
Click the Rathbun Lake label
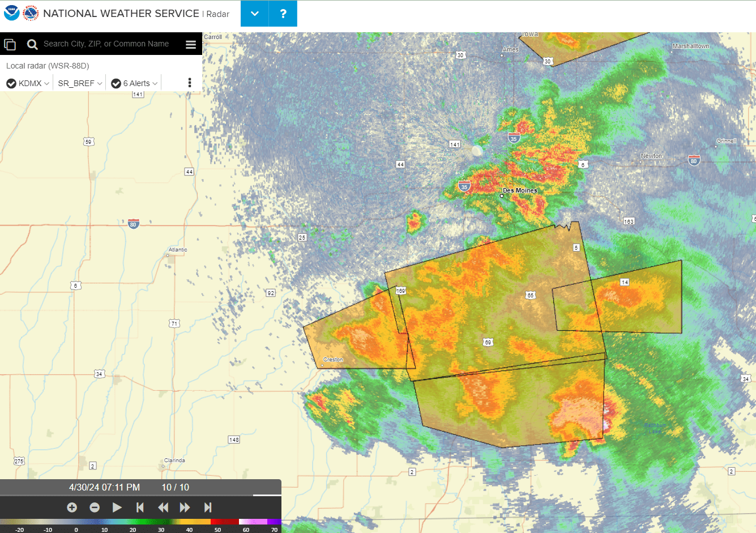coord(655,428)
